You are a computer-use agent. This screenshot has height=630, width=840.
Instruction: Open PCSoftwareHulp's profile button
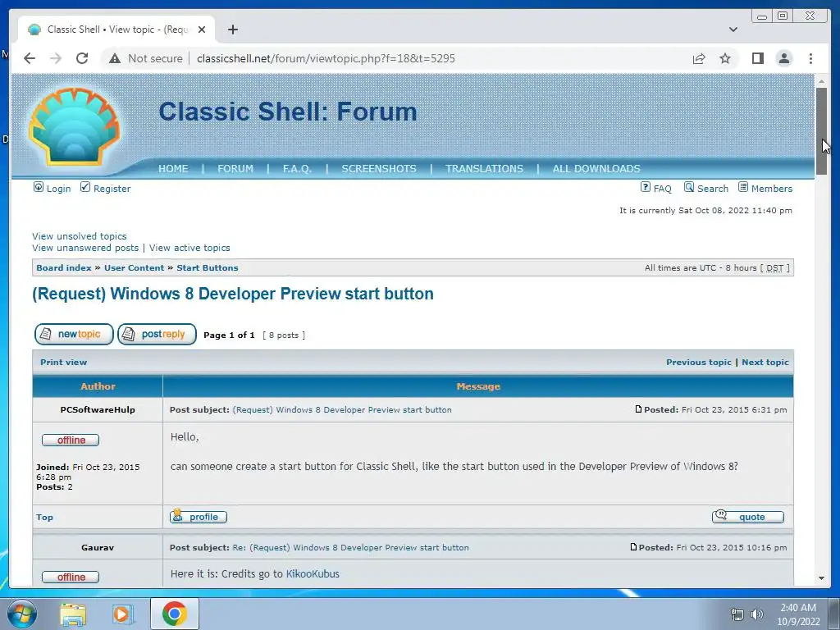(199, 517)
